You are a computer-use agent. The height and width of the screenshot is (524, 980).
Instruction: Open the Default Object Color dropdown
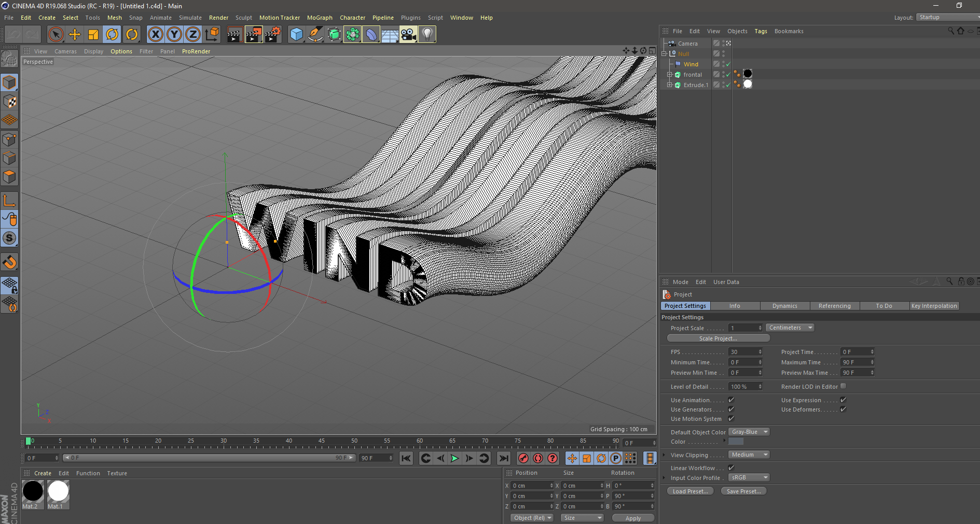749,432
